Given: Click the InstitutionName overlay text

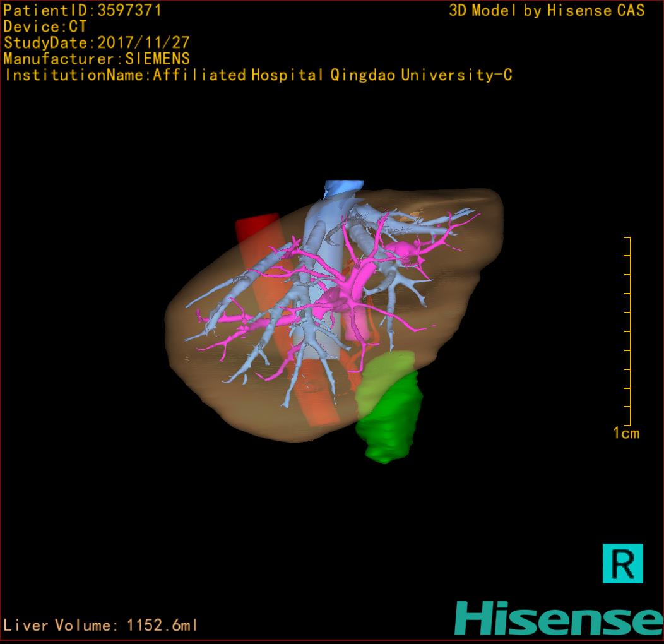Looking at the screenshot, I should coord(258,75).
